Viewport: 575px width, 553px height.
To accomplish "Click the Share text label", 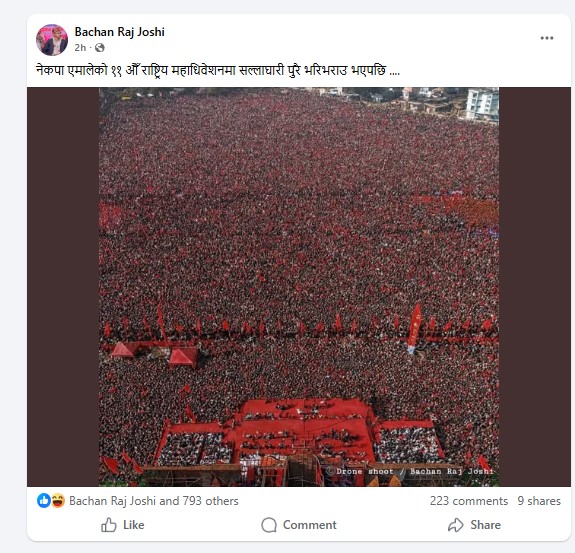I will pyautogui.click(x=486, y=525).
